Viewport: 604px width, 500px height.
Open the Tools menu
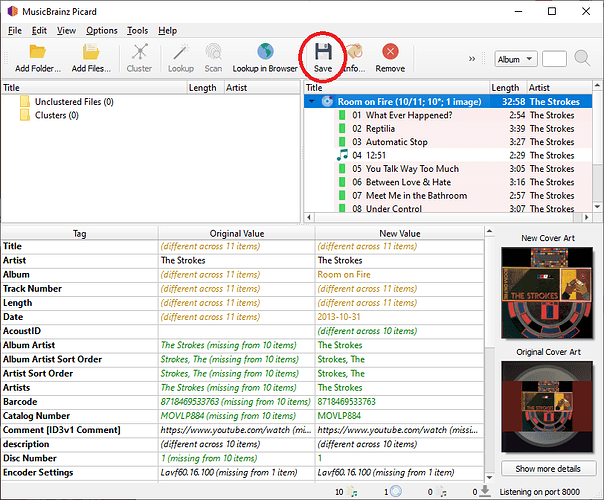[138, 30]
